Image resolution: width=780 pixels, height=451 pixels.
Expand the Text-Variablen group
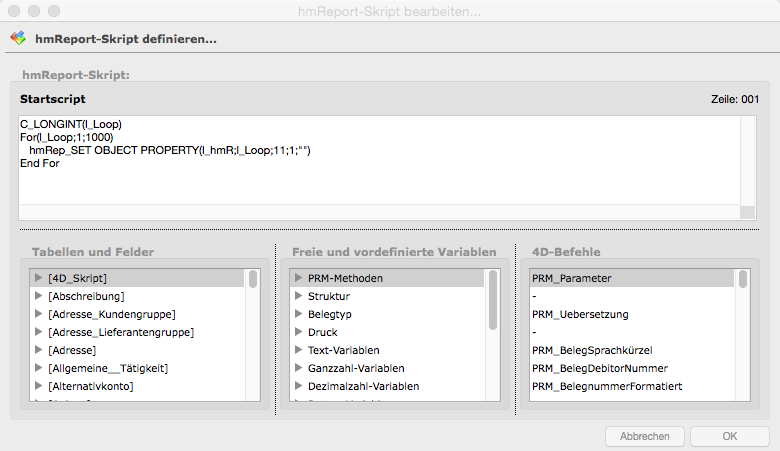click(x=298, y=350)
